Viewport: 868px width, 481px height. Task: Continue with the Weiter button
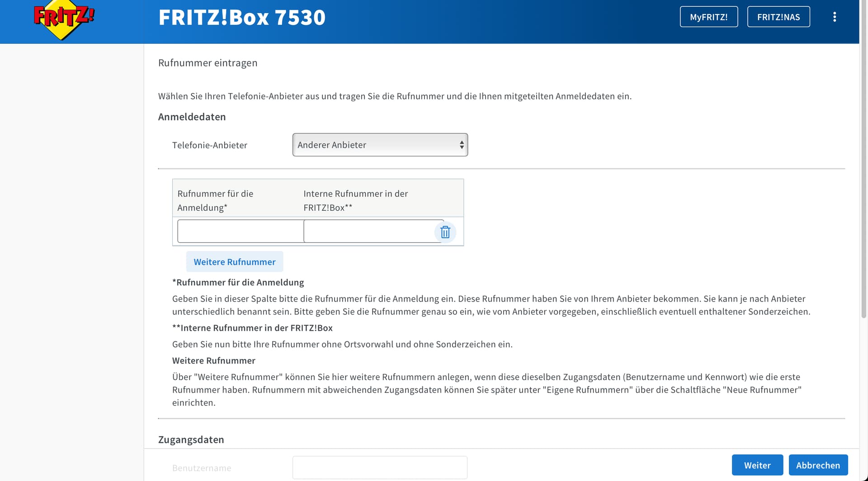click(757, 465)
